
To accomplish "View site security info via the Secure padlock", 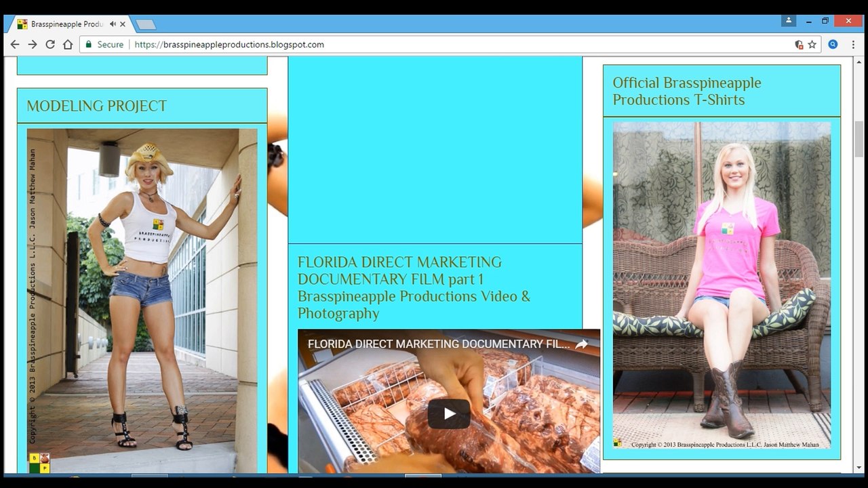I will (x=104, y=44).
